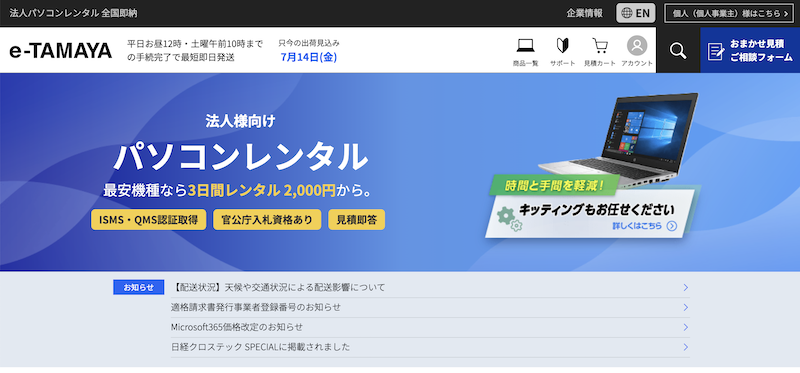The image size is (800, 373).
Task: Click 個人（個人事業主）様はこちら button
Action: [730, 13]
